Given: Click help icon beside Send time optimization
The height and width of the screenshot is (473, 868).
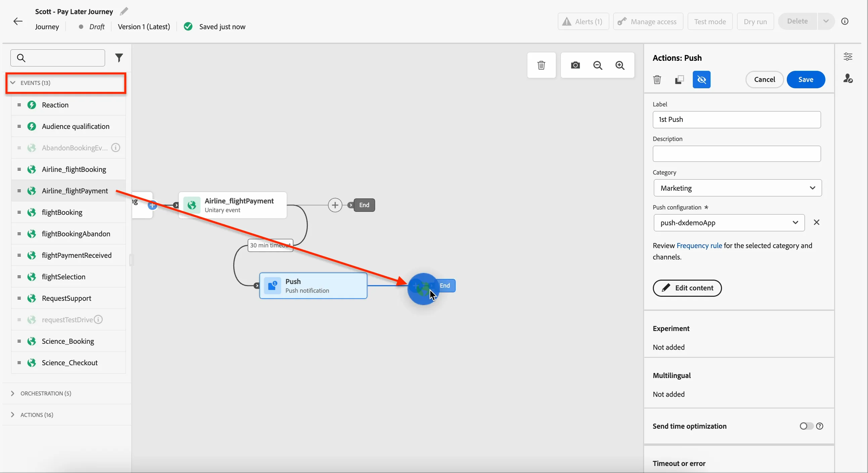Looking at the screenshot, I should tap(820, 426).
